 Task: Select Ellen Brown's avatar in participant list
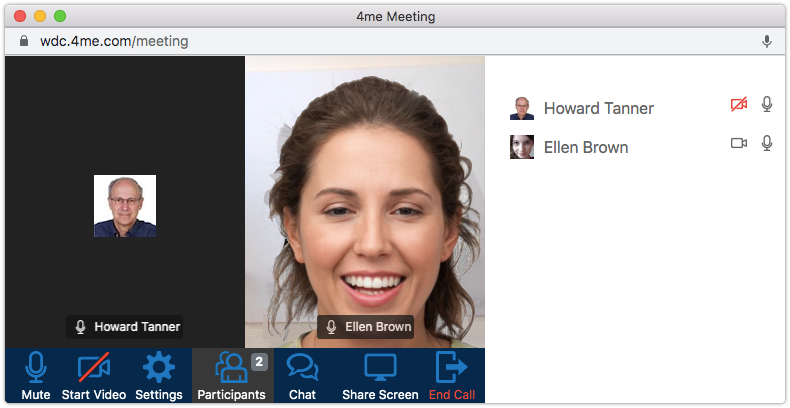[x=521, y=147]
